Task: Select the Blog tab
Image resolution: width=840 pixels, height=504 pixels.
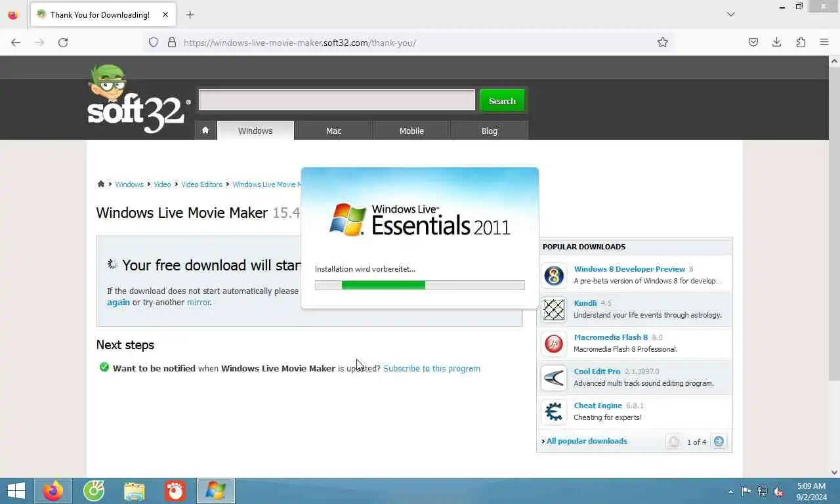Action: coord(490,131)
